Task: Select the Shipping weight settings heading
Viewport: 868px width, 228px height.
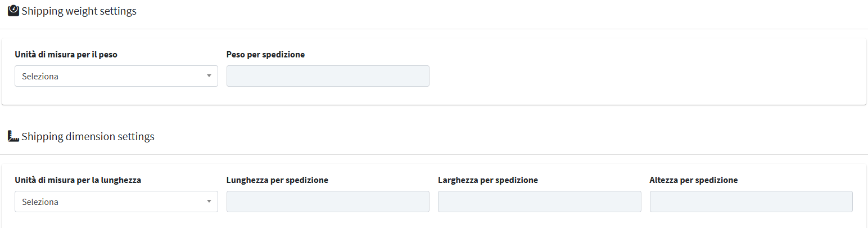Action: point(79,11)
